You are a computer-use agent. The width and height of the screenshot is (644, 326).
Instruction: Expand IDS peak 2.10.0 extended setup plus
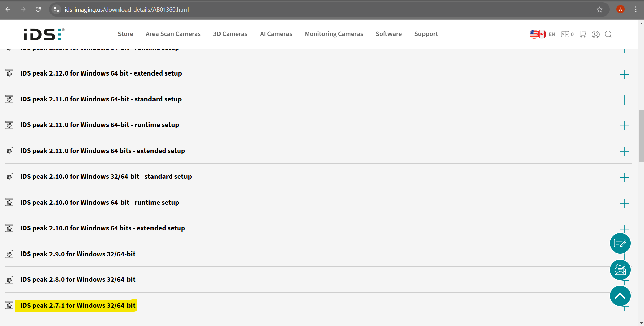(624, 229)
